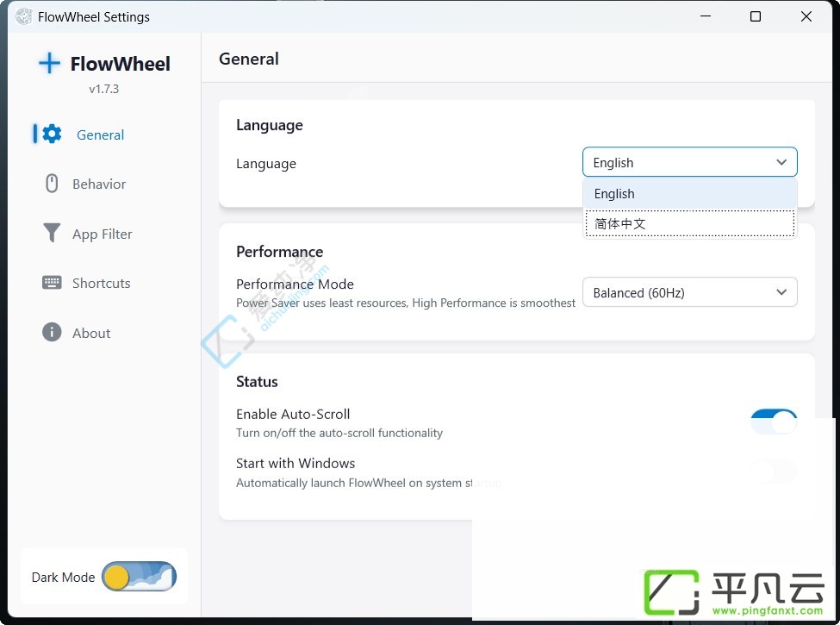This screenshot has height=625, width=840.
Task: Close the FlowWheel Settings window
Action: pos(806,16)
